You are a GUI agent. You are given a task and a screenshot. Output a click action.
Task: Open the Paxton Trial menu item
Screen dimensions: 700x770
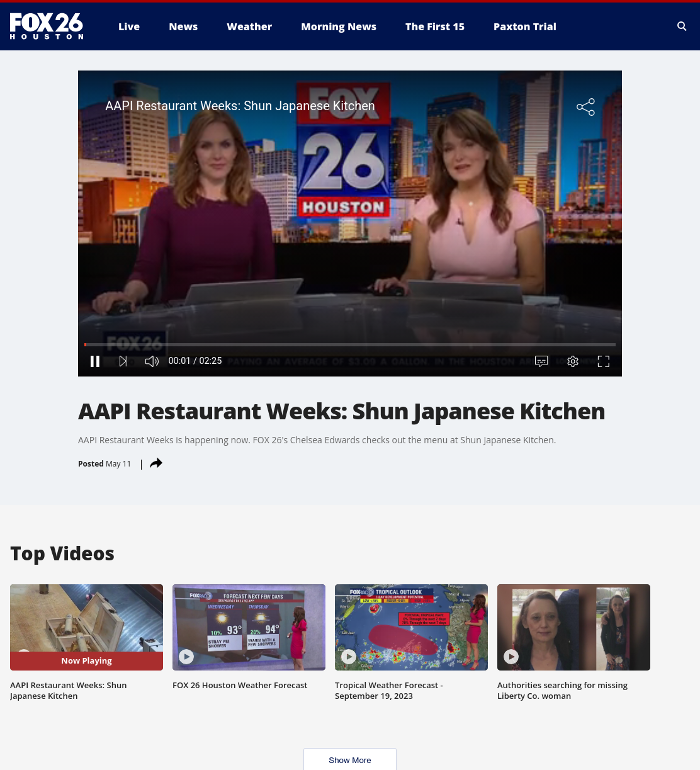point(525,26)
